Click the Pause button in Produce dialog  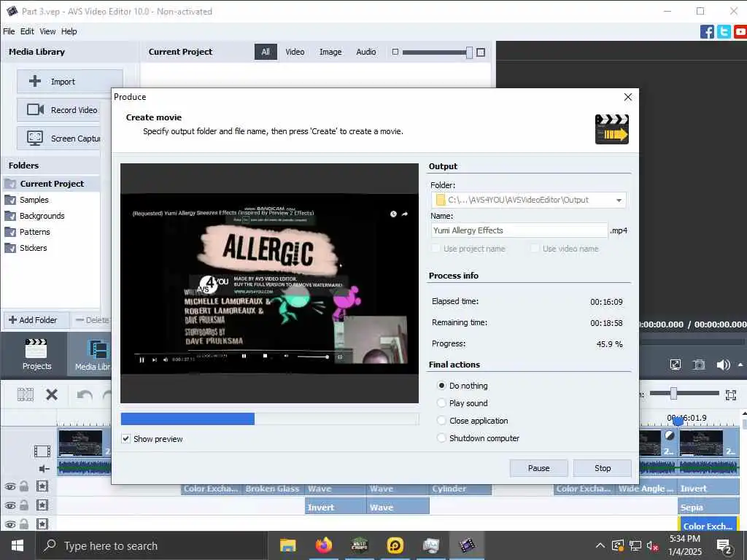click(x=538, y=468)
